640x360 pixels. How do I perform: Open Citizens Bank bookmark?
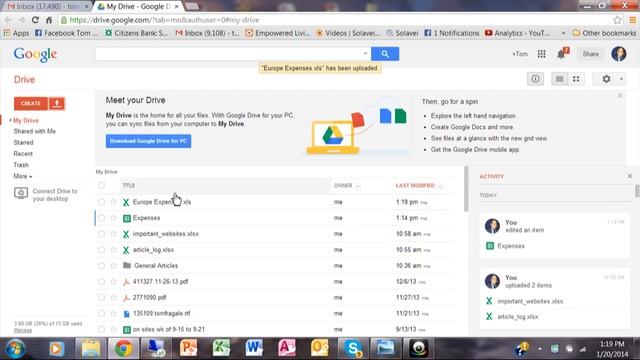(136, 33)
